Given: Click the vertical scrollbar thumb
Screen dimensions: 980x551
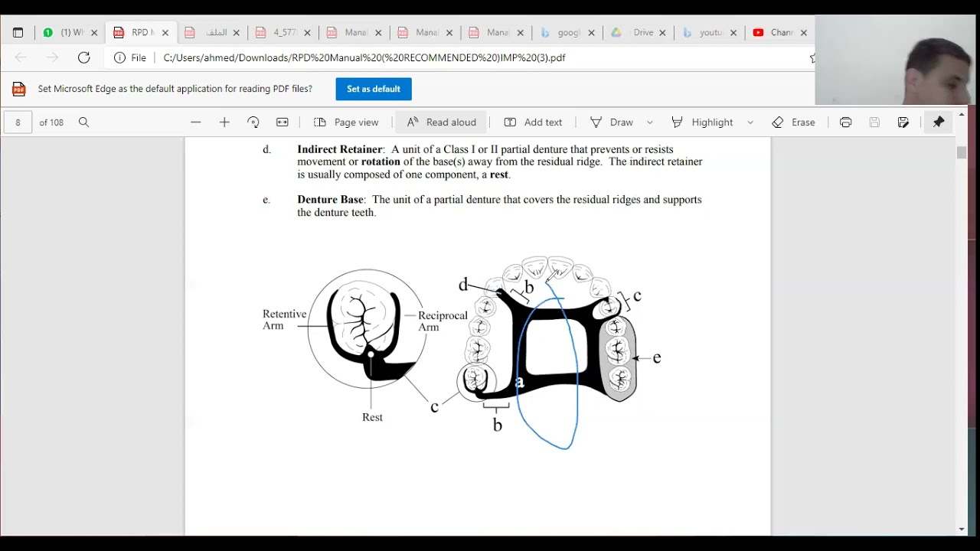Looking at the screenshot, I should 962,152.
